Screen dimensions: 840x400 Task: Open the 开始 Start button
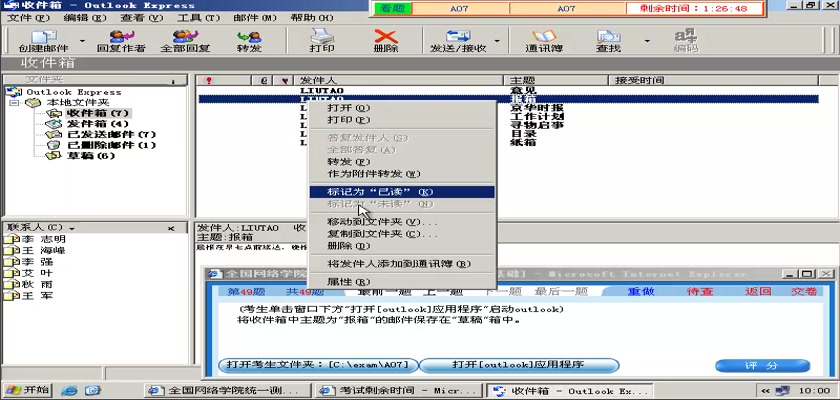[27, 390]
